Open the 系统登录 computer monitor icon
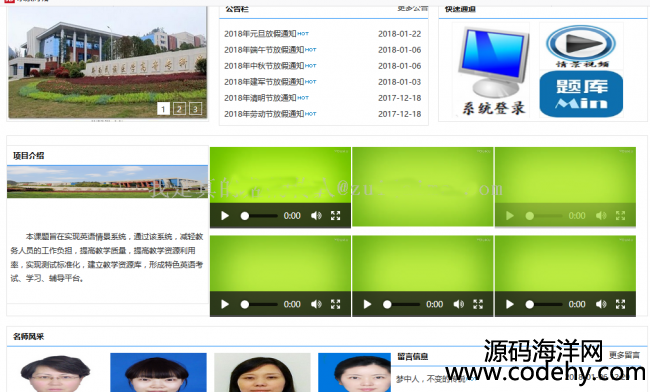The image size is (650, 392). (493, 70)
